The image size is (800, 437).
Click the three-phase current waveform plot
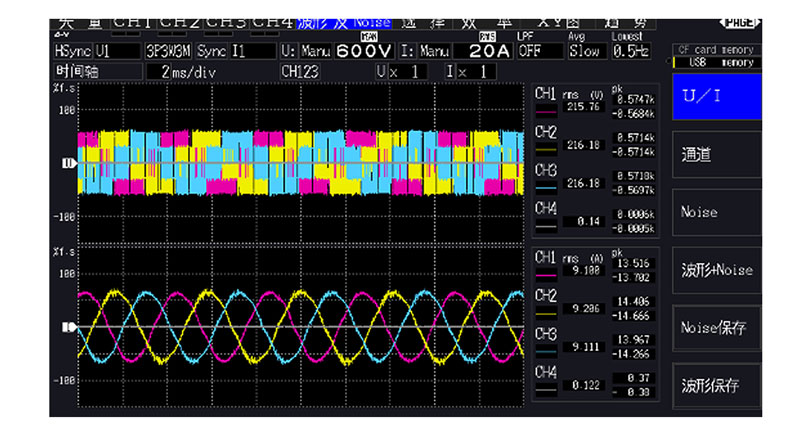(x=301, y=326)
